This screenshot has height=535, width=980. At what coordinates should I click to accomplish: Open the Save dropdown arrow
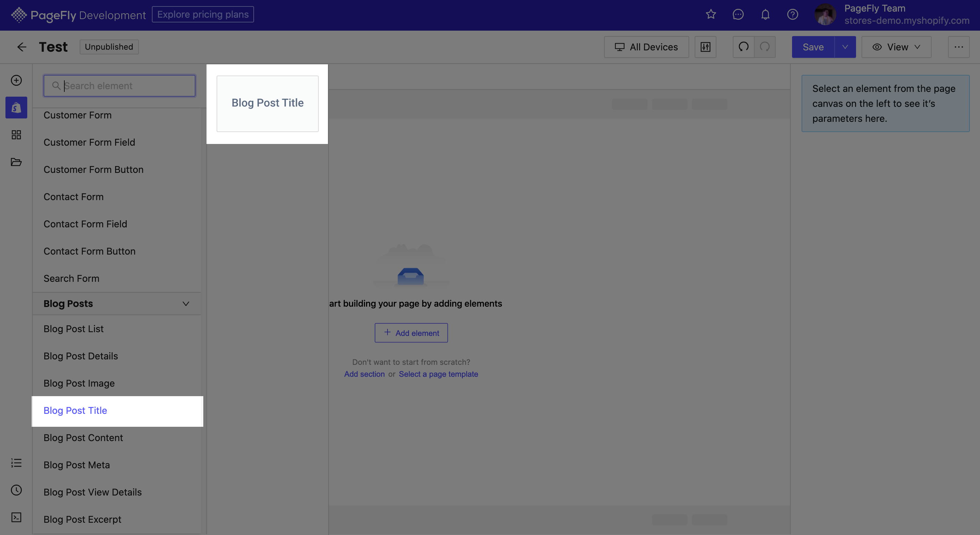[844, 47]
